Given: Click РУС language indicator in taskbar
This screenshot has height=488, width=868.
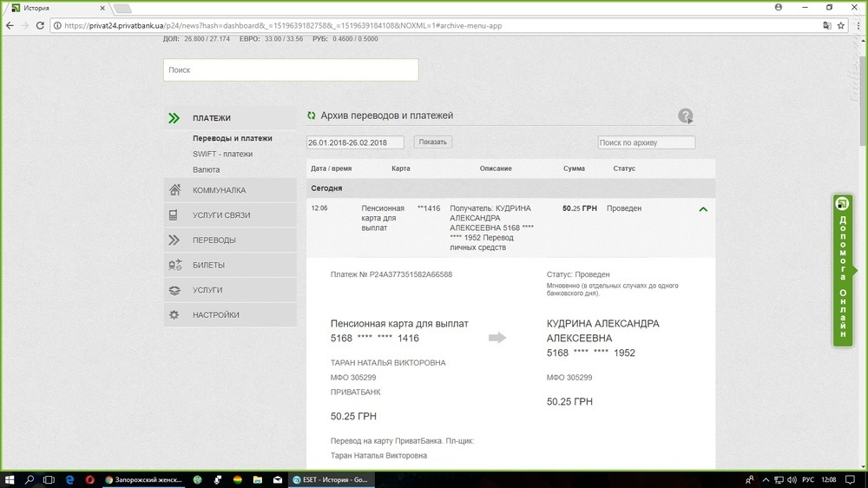Looking at the screenshot, I should click(807, 479).
